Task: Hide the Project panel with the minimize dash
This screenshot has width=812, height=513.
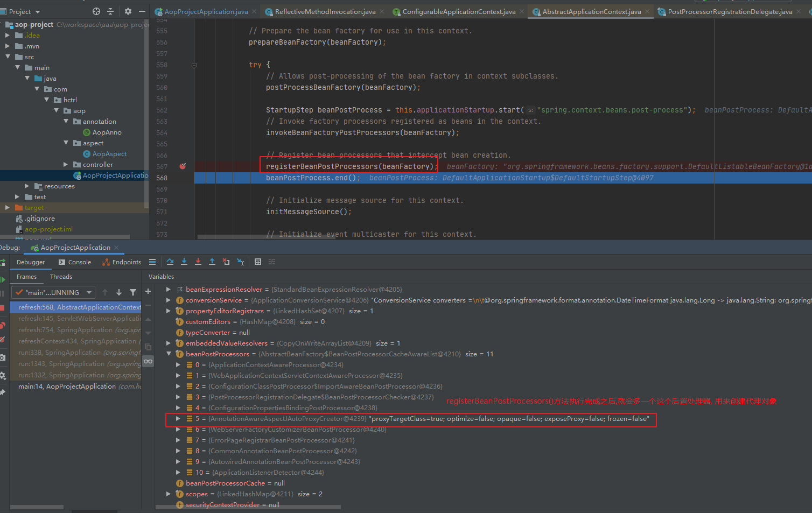Action: point(142,11)
